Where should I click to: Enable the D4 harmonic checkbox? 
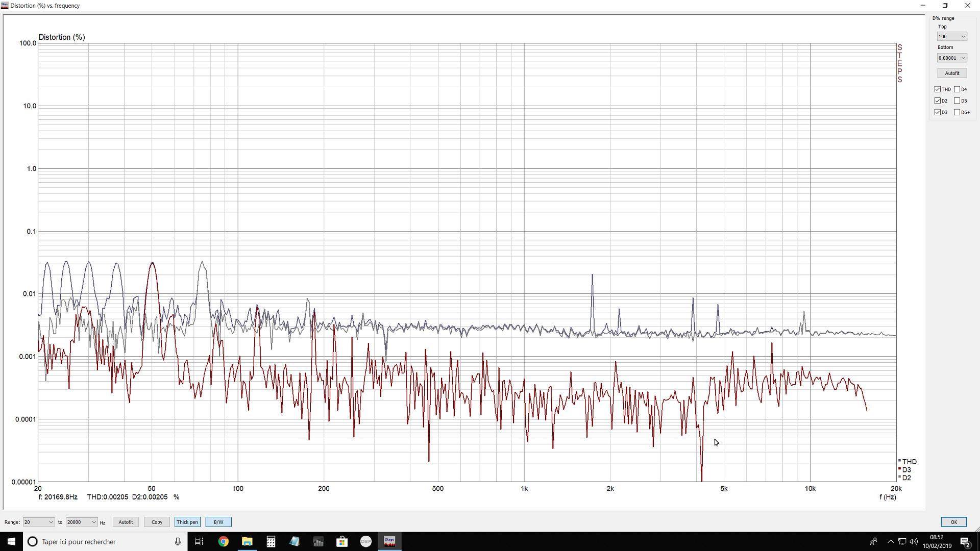point(957,89)
